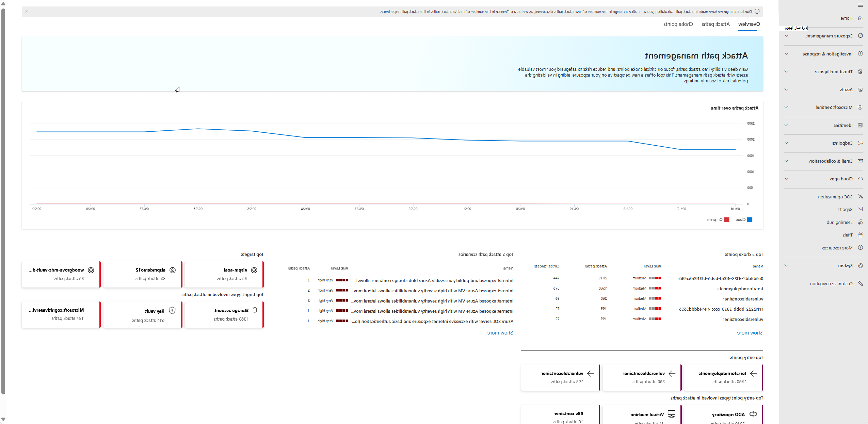Open the Trials sidebar icon
This screenshot has height=424, width=868.
pyautogui.click(x=860, y=235)
